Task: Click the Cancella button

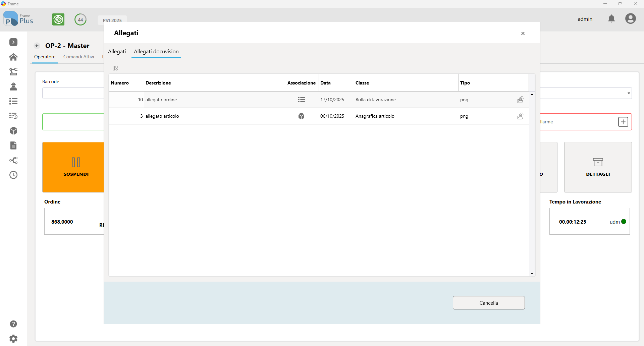Action: coord(489,303)
